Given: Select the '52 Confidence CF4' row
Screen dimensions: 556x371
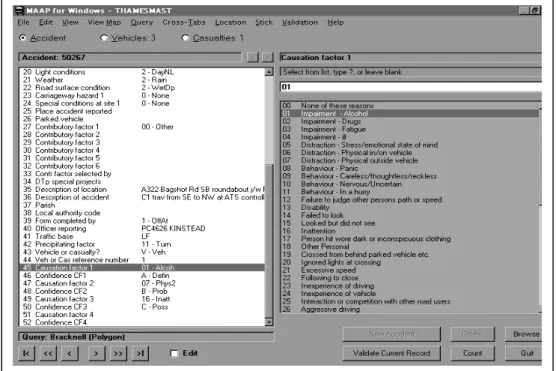Looking at the screenshot, I should coord(142,322).
